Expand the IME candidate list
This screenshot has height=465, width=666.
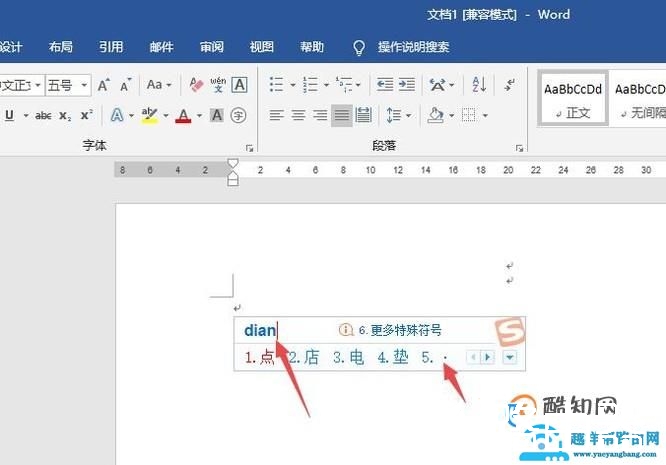pos(510,357)
